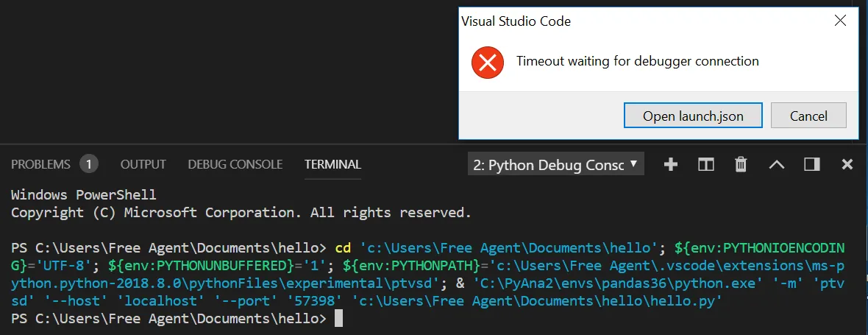Close the bottom panel
Screen dimensions: 868x335
coord(847,164)
